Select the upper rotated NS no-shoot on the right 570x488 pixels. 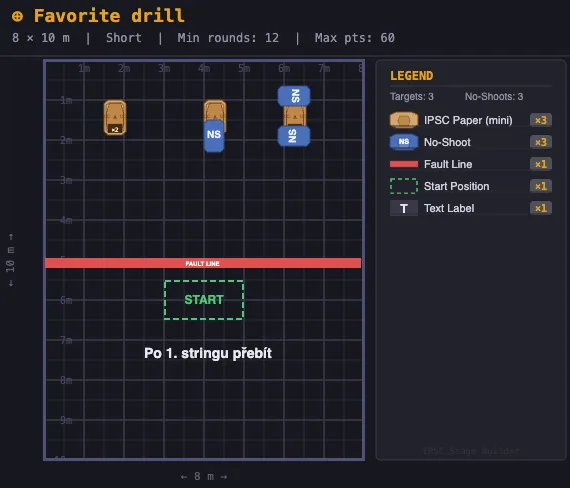point(294,96)
